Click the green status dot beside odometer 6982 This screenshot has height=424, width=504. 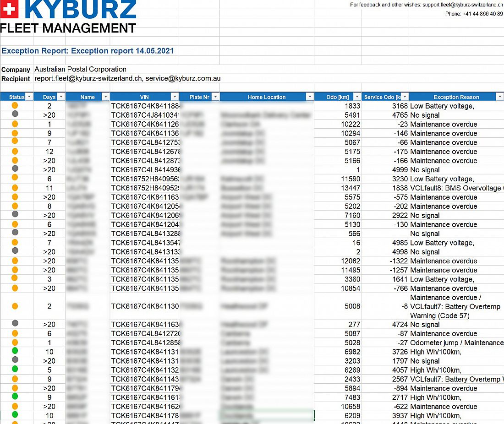pyautogui.click(x=15, y=351)
